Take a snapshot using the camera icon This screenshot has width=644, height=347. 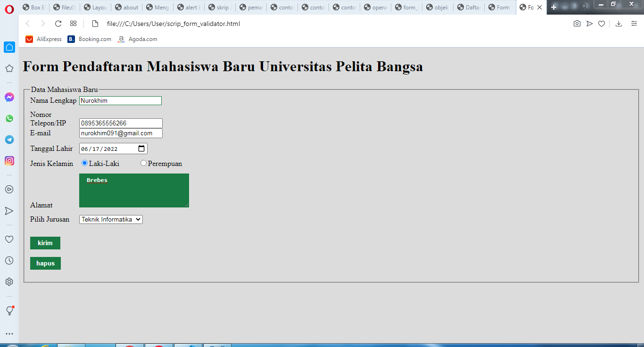(577, 23)
